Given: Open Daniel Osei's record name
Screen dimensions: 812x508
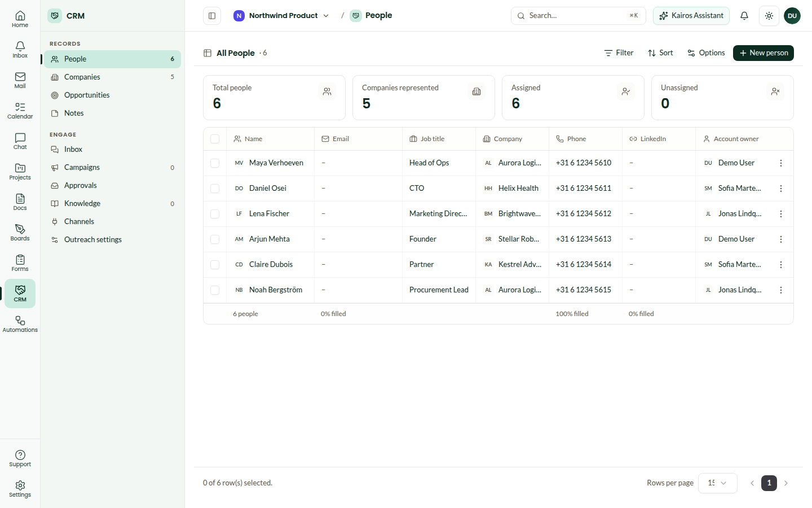Looking at the screenshot, I should click(x=268, y=189).
